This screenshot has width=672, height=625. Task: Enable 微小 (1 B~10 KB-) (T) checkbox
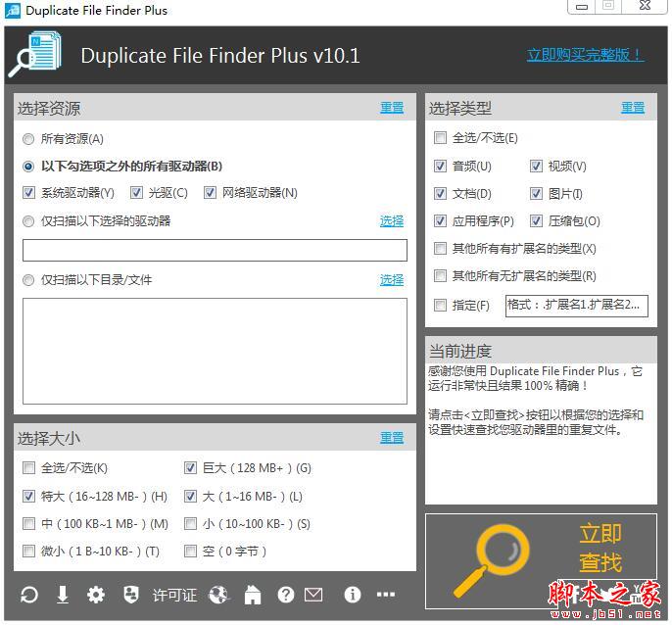[28, 551]
